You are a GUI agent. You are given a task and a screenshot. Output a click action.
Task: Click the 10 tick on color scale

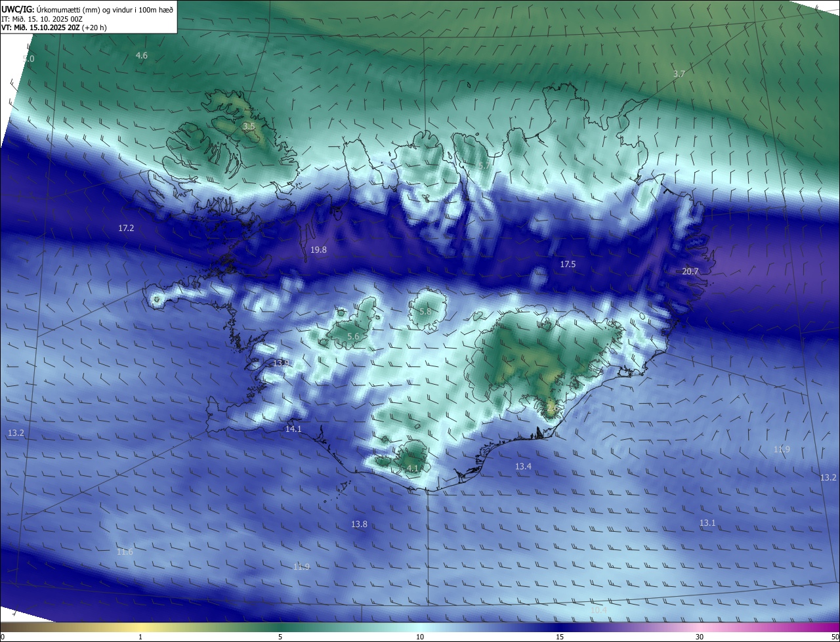tap(420, 637)
